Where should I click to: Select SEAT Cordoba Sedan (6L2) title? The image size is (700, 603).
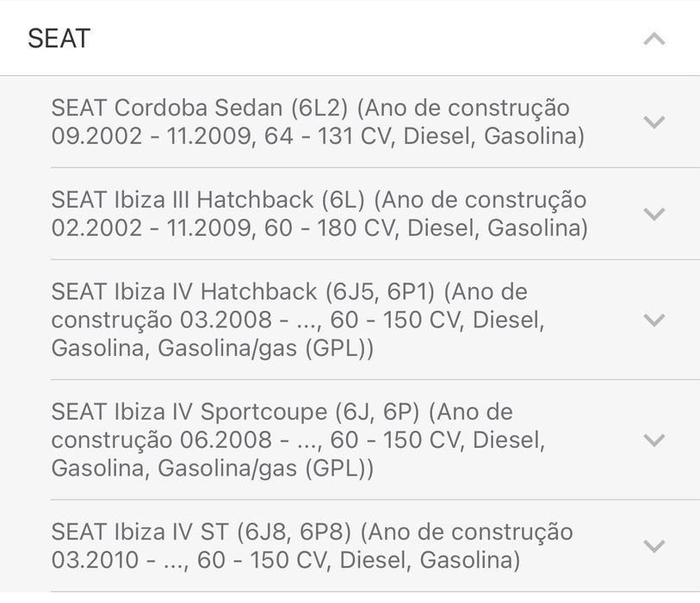200,109
